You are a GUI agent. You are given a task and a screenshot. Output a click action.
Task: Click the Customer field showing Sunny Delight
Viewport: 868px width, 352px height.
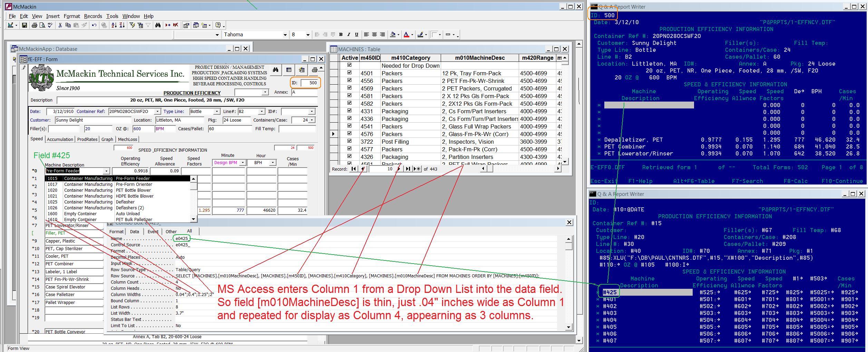pos(93,120)
